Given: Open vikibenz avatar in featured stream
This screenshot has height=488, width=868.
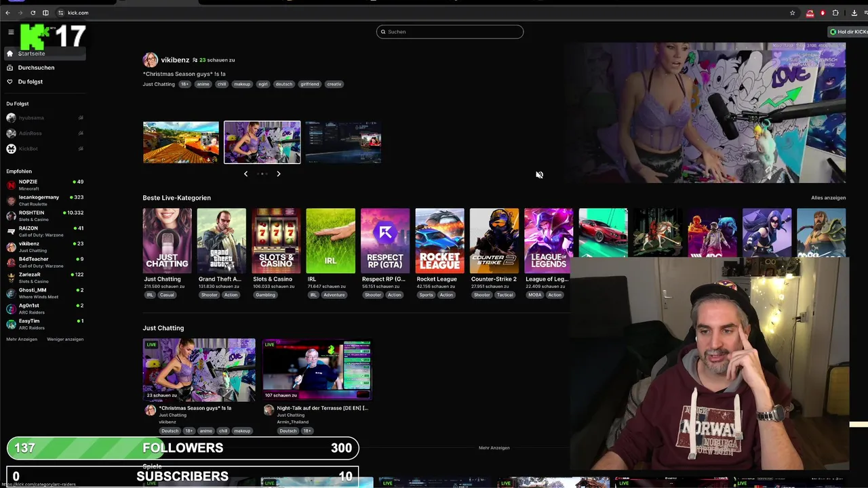Looking at the screenshot, I should (150, 60).
